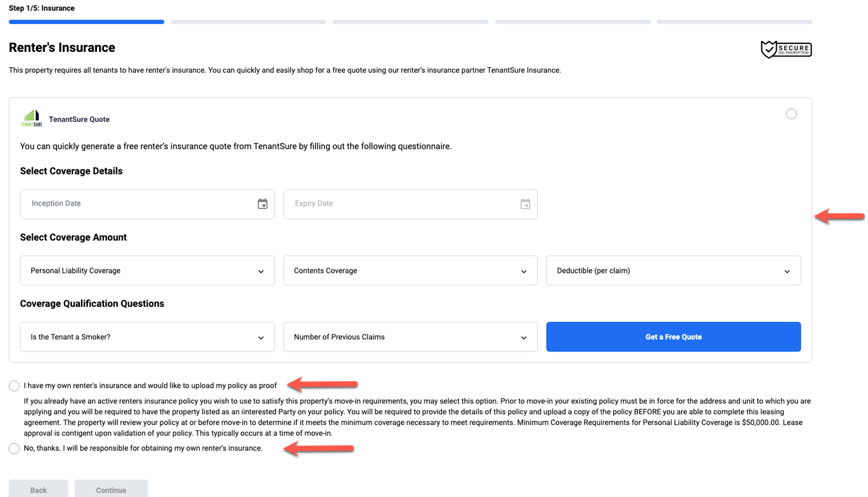Click the Secure SSL Encryption badge
The height and width of the screenshot is (497, 868).
coord(786,50)
